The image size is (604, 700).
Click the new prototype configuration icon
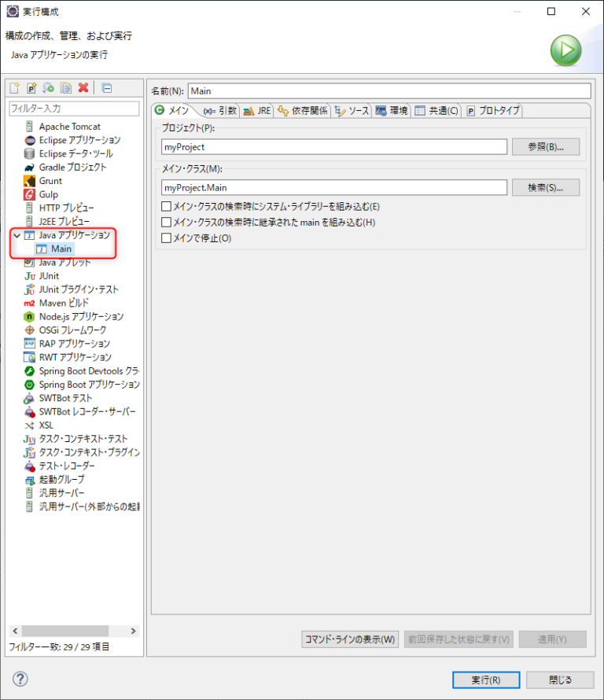tap(31, 88)
